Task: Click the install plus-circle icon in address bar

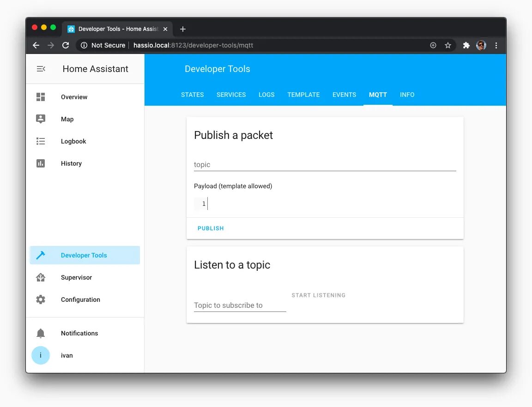Action: pyautogui.click(x=433, y=45)
